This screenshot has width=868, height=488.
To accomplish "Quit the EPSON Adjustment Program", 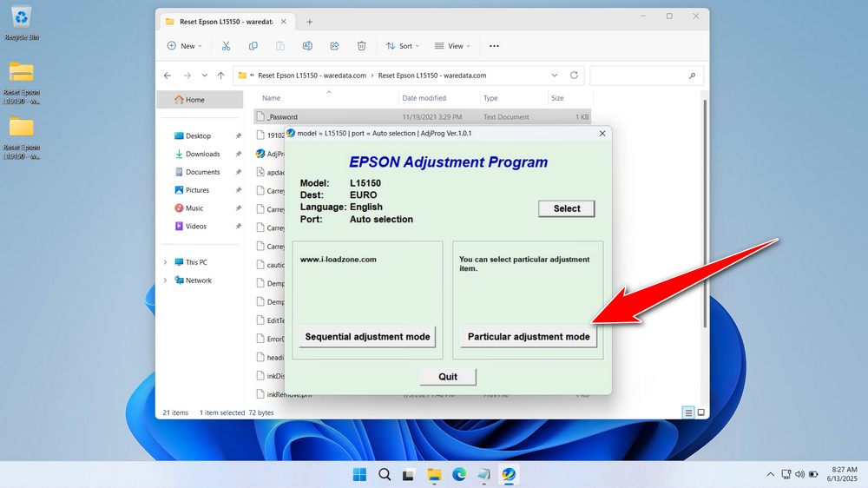I will pyautogui.click(x=447, y=377).
